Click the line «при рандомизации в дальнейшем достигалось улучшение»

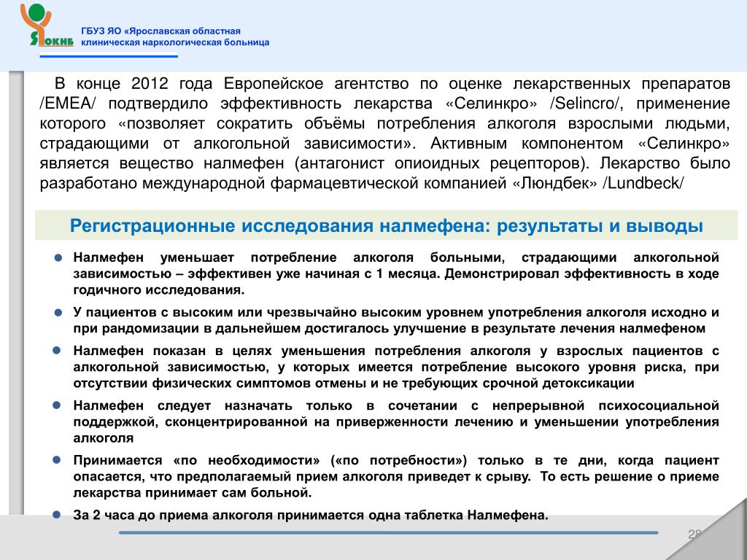[390, 329]
